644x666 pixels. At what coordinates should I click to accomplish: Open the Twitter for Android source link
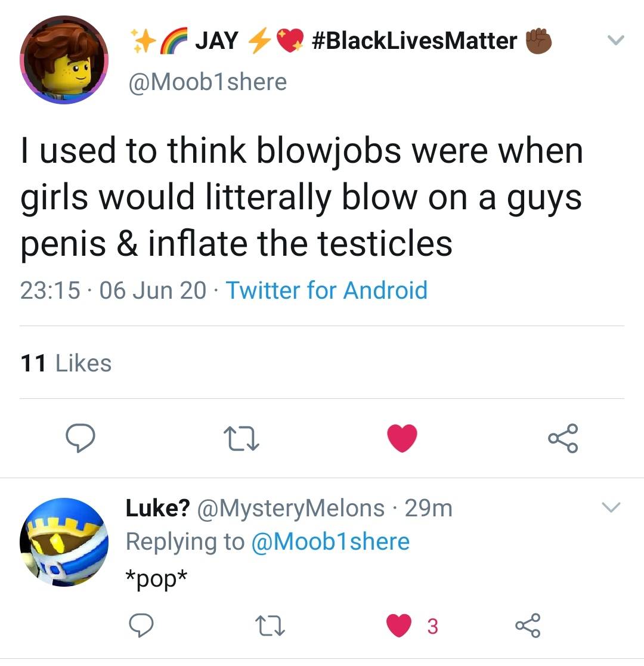pos(326,290)
